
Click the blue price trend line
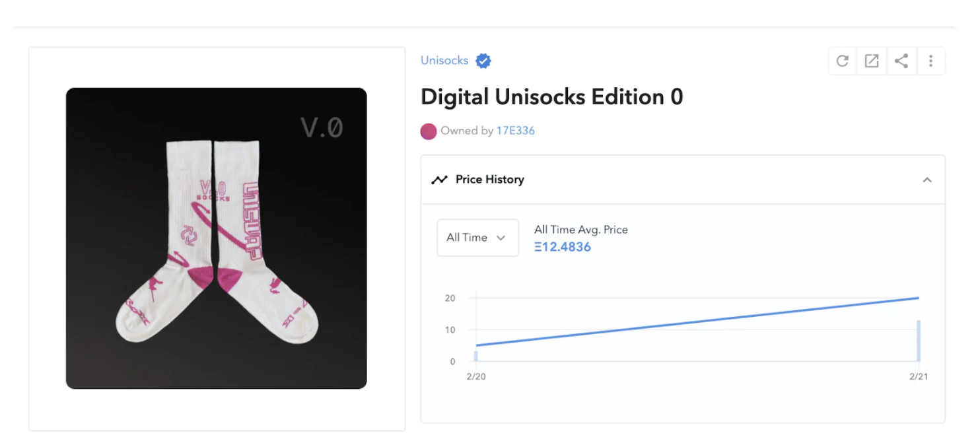click(697, 322)
